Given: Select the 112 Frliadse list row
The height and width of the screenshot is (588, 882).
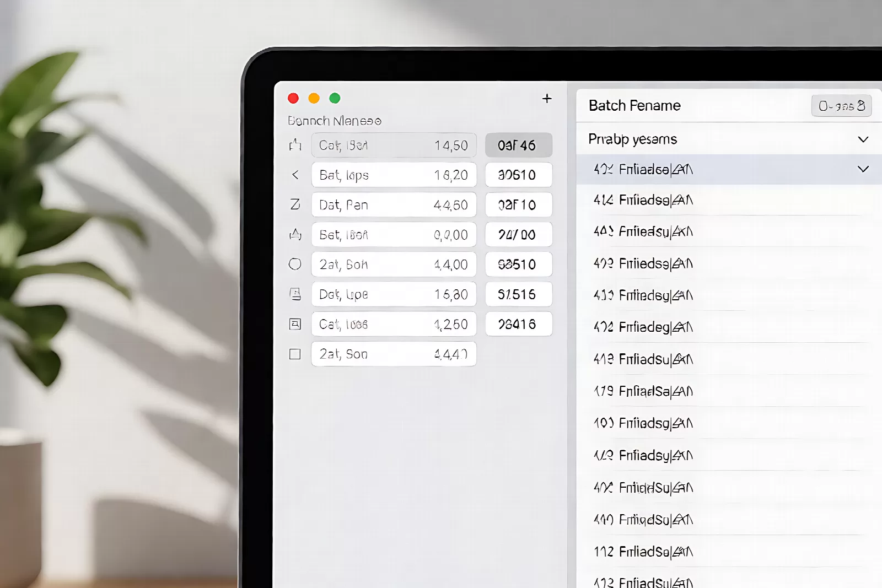Looking at the screenshot, I should [729, 552].
